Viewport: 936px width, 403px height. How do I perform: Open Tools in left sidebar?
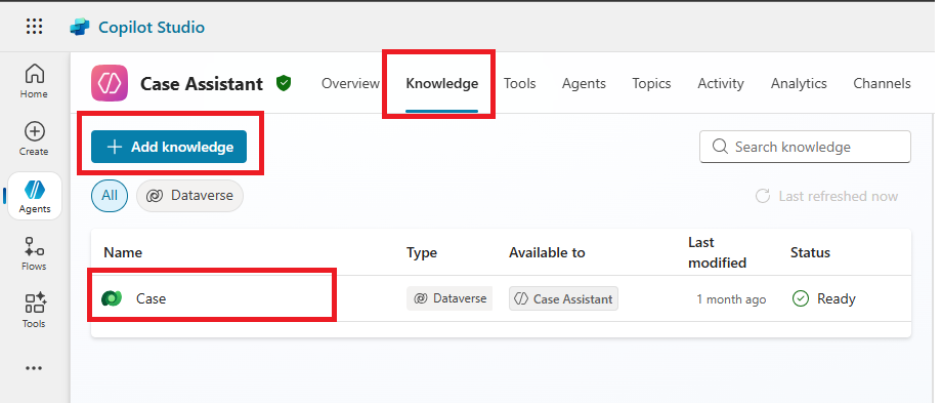point(34,310)
